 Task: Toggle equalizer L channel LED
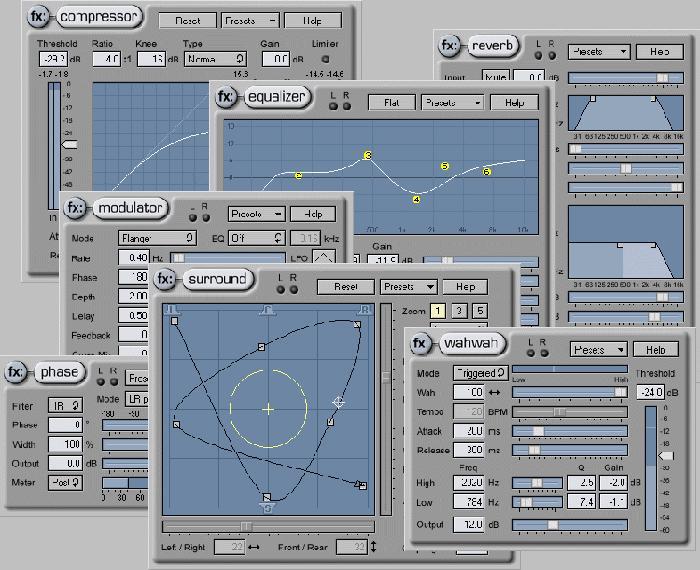pyautogui.click(x=333, y=106)
